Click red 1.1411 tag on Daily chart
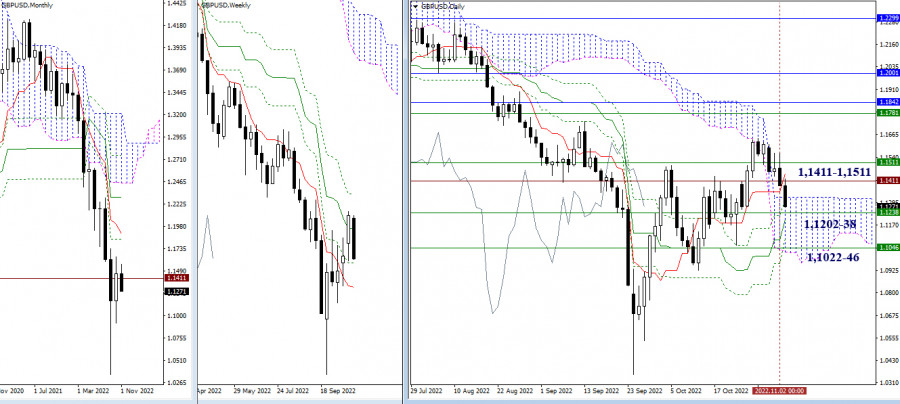 pos(884,180)
